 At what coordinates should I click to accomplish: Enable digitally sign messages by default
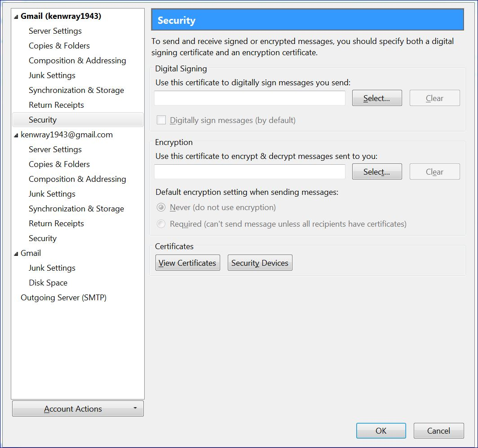(x=161, y=120)
